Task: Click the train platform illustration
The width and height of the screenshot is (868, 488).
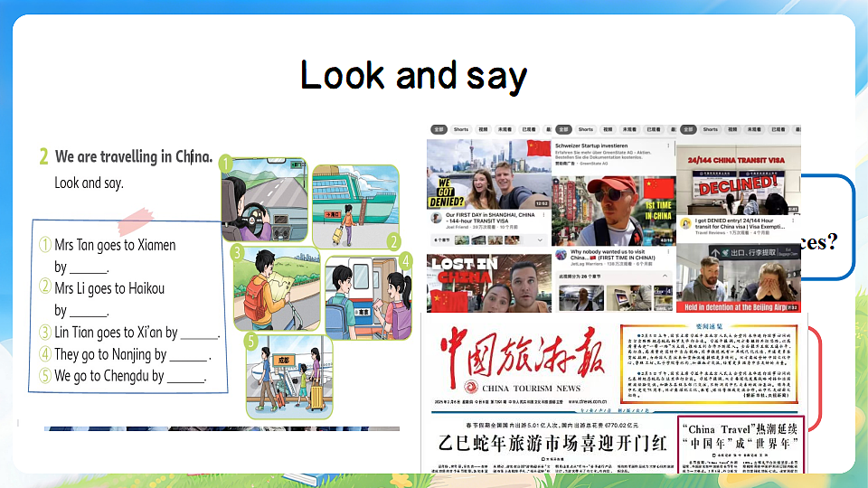Action: pos(368,297)
